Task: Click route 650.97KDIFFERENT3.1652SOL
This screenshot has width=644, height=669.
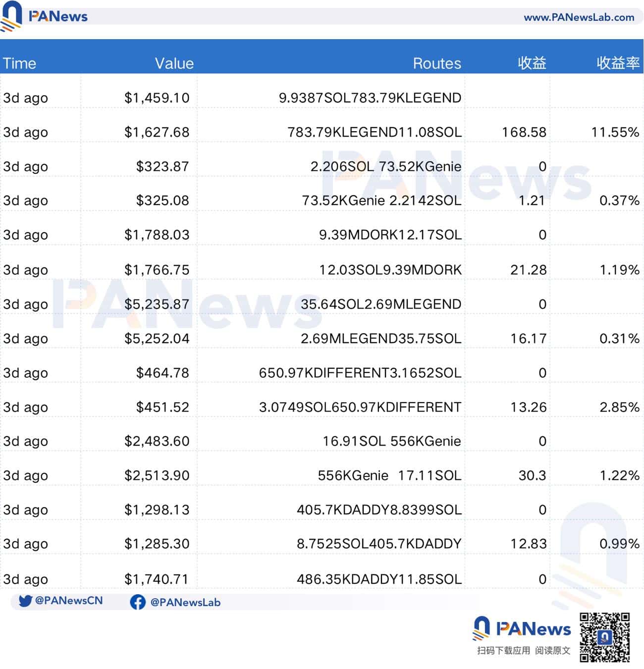Action: tap(360, 373)
